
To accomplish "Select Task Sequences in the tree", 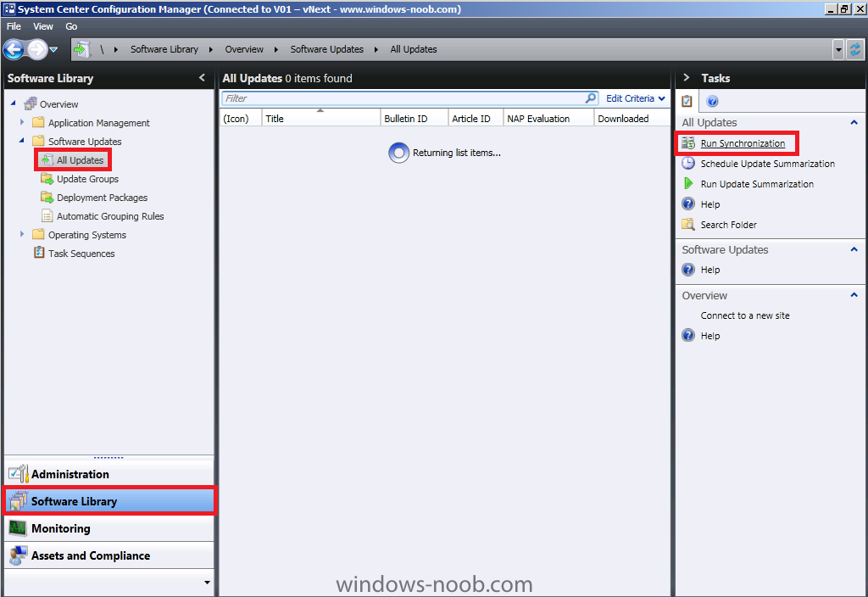I will 81,254.
